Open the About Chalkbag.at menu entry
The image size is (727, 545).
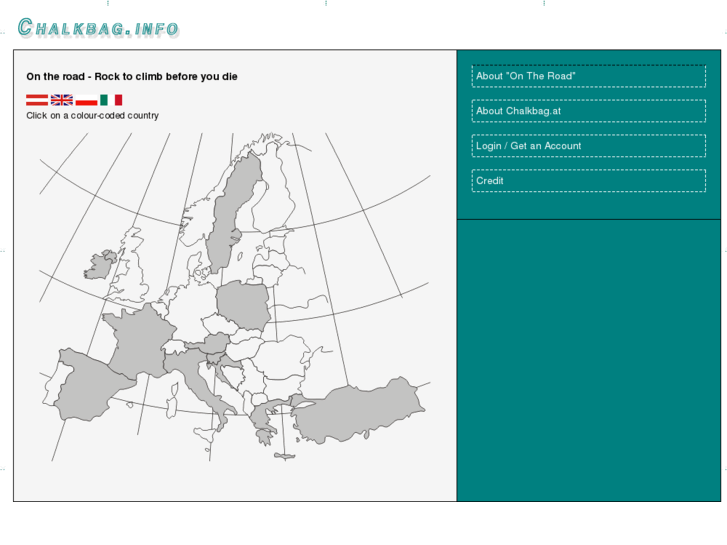[589, 111]
